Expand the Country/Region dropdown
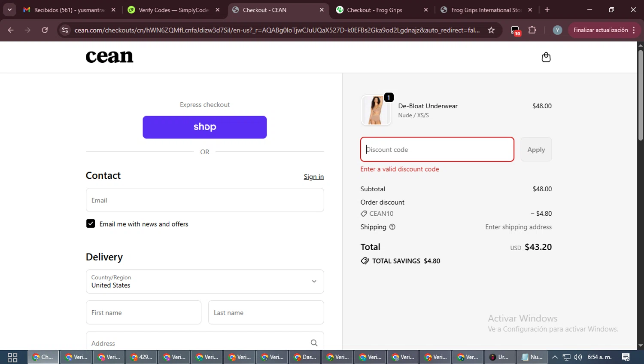The width and height of the screenshot is (644, 364). tap(205, 281)
